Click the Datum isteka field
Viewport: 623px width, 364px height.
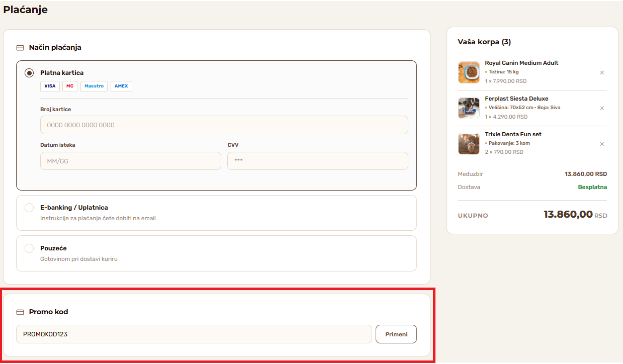[130, 161]
